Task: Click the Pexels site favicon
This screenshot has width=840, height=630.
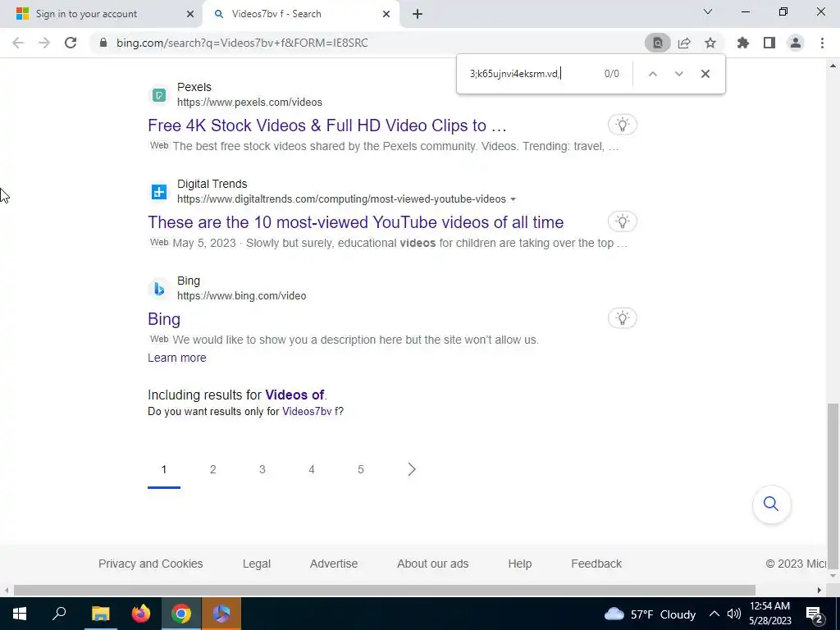Action: coord(158,95)
